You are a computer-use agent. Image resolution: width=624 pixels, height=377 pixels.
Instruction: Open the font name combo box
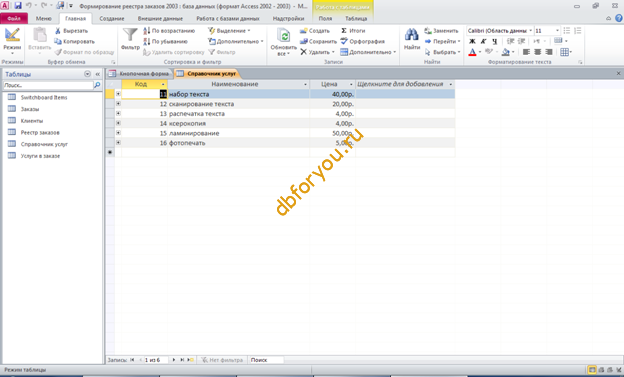coord(499,31)
